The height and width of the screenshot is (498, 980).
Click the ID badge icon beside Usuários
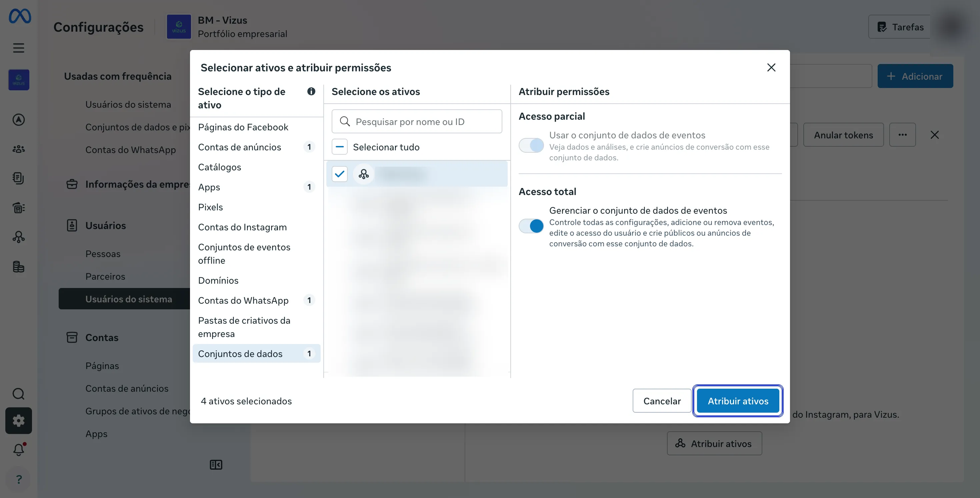[x=72, y=226]
